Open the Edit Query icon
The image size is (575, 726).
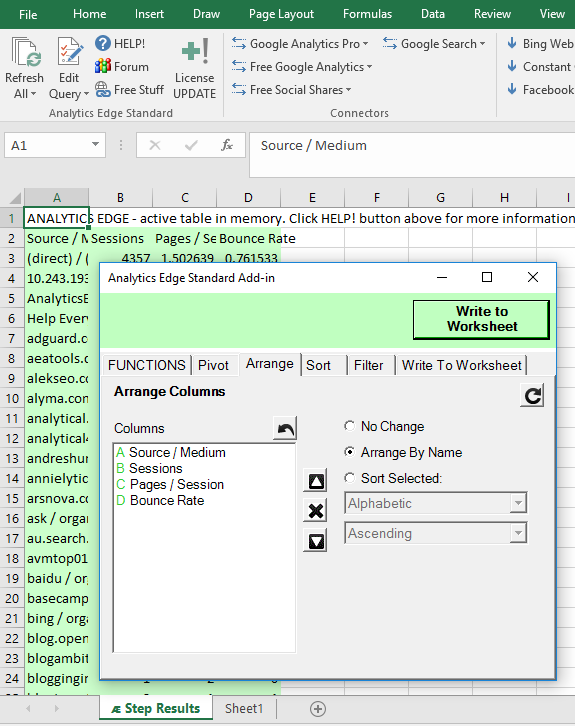point(70,52)
